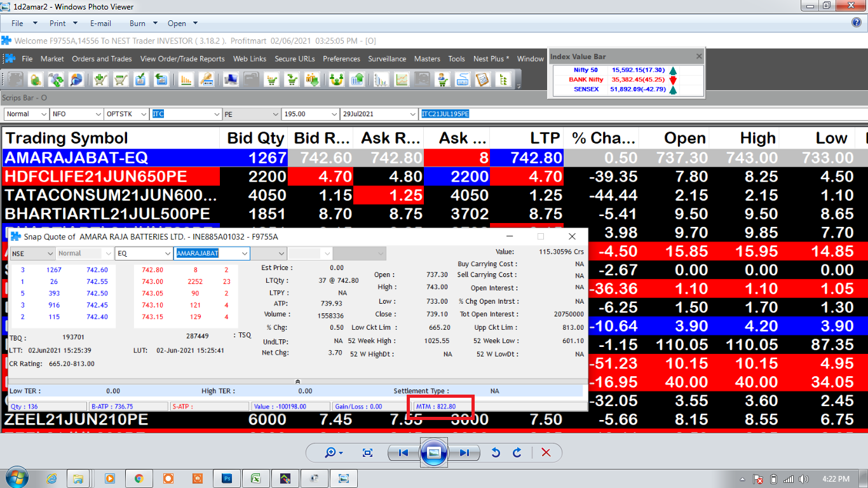Image resolution: width=868 pixels, height=488 pixels.
Task: Click the orange bar chart toolbar icon
Action: (186, 79)
